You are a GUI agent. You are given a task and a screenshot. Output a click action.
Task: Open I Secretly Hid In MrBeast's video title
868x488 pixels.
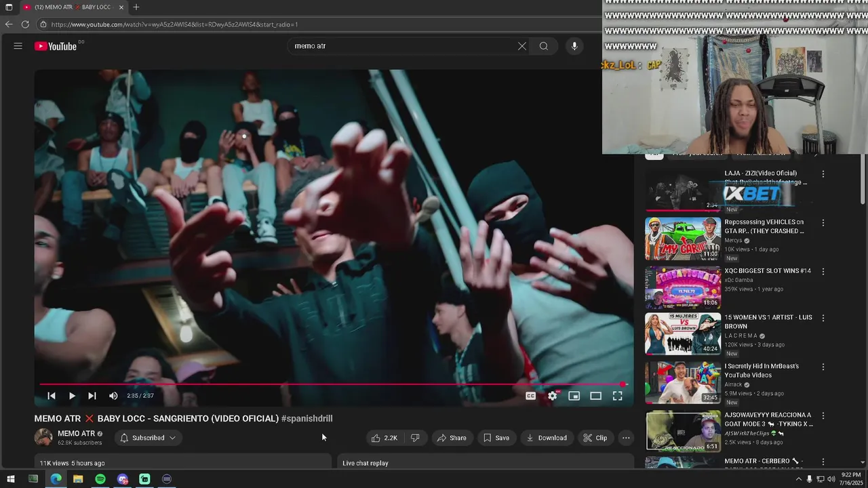762,370
